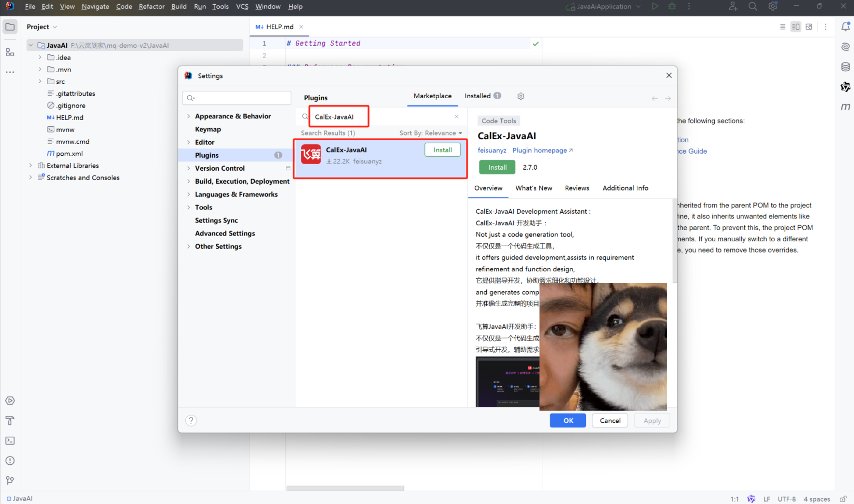
Task: Open Search Everywhere magnifier icon
Action: pos(753,6)
